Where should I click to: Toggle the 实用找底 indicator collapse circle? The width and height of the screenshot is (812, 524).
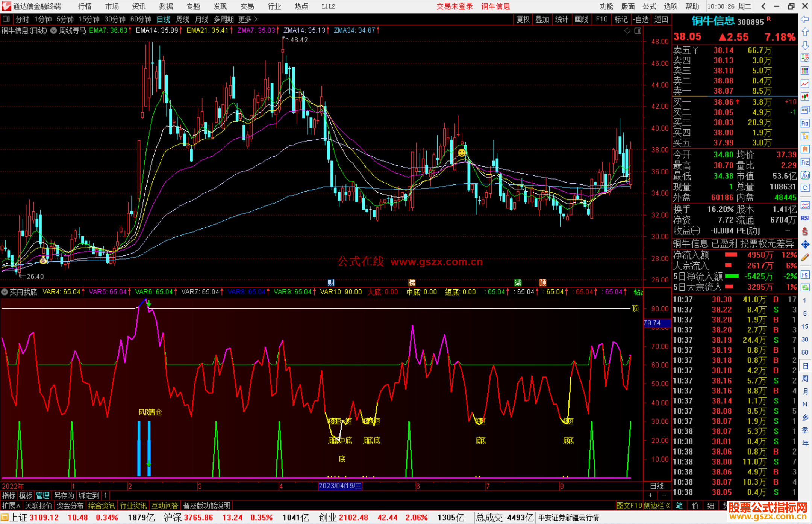coord(5,292)
